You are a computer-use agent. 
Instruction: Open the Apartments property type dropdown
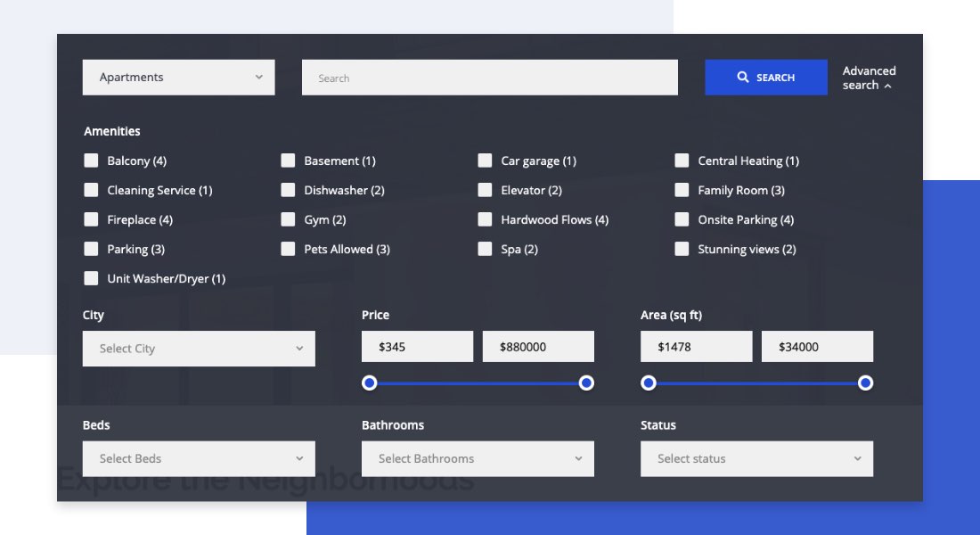coord(178,77)
